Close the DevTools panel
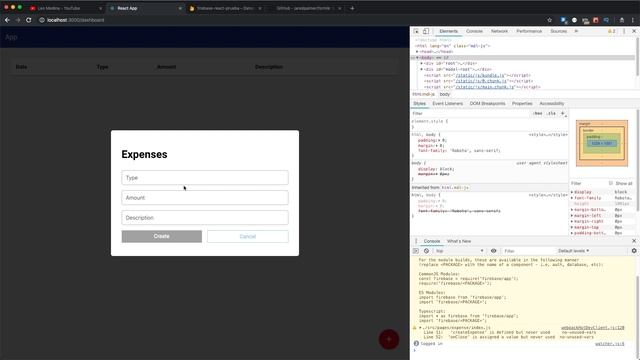The height and width of the screenshot is (360, 640). (x=634, y=31)
